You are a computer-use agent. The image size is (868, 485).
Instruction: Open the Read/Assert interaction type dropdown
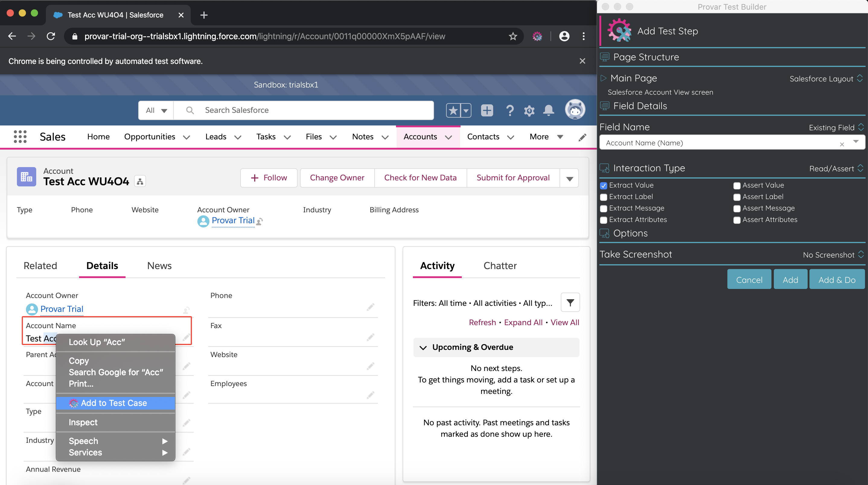click(x=837, y=168)
